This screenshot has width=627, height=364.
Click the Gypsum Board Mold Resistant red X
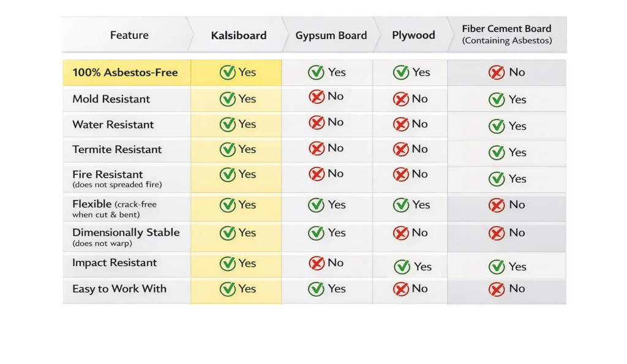point(317,97)
